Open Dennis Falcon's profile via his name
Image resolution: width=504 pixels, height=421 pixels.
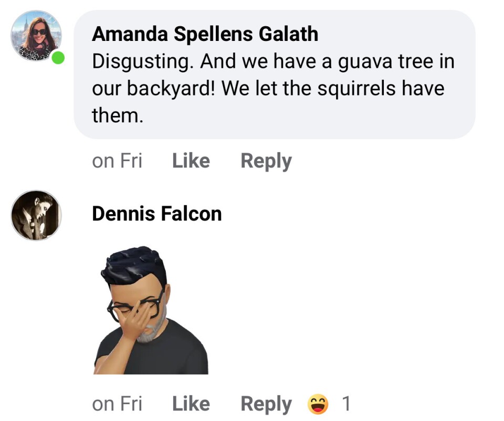click(156, 214)
